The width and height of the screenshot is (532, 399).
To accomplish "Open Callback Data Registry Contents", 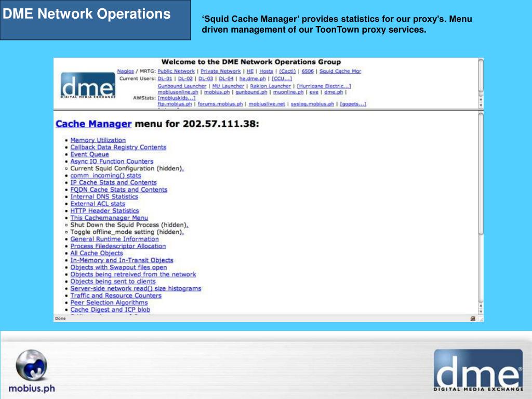I will (118, 147).
